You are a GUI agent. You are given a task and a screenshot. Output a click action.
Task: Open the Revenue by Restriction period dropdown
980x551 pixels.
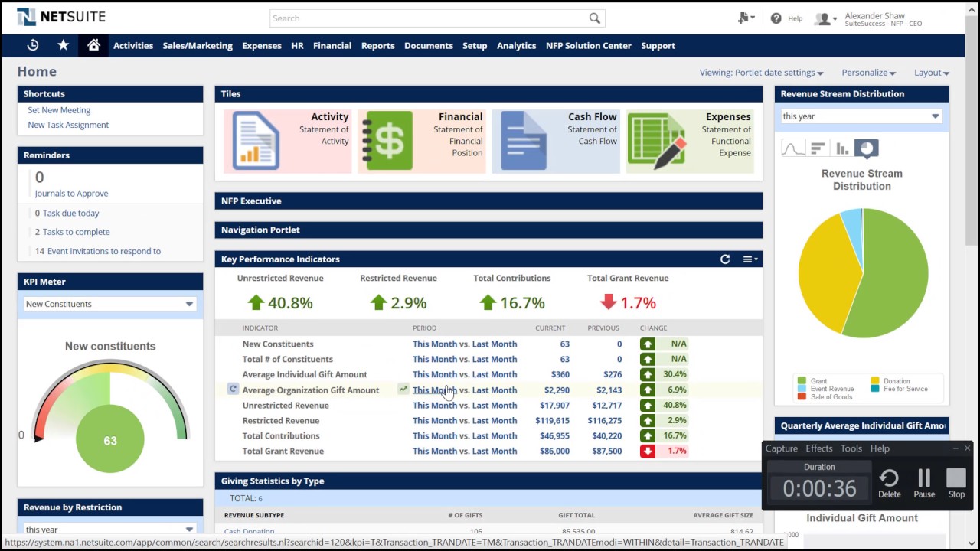109,529
